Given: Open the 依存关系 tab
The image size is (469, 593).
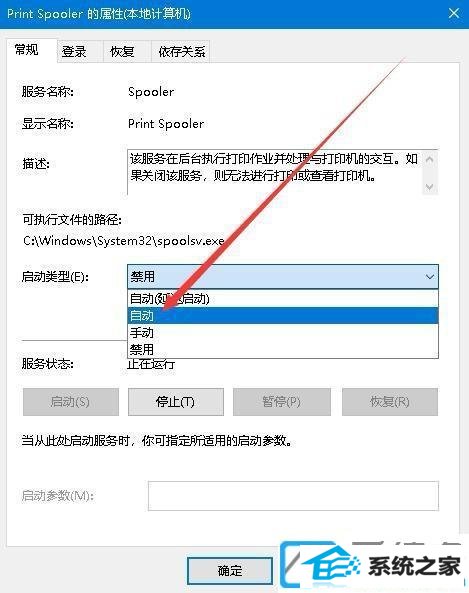Looking at the screenshot, I should (180, 51).
